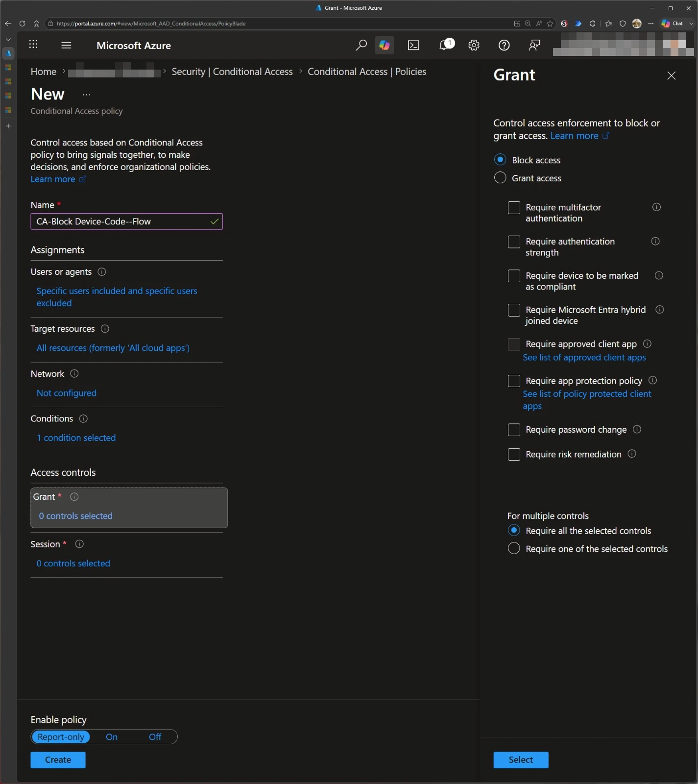698x784 pixels.
Task: Open a new browser tab with plus
Action: coord(8,126)
